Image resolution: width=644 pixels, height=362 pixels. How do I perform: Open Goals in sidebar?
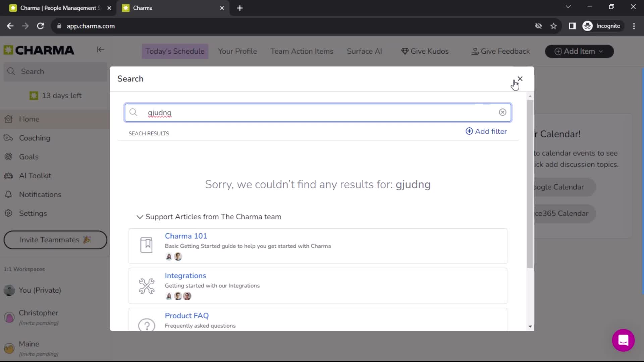pos(55,157)
